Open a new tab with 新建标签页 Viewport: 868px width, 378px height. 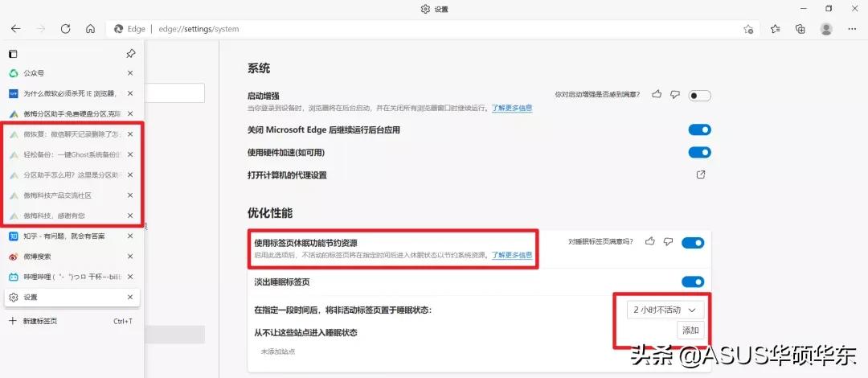tap(72, 321)
